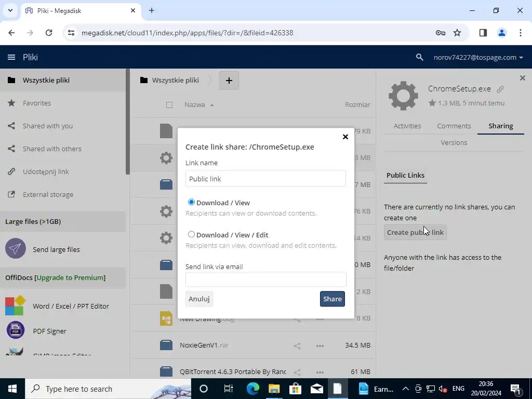532x399 pixels.
Task: Click the share icon for NoxieGenV1.rar
Action: point(297,345)
